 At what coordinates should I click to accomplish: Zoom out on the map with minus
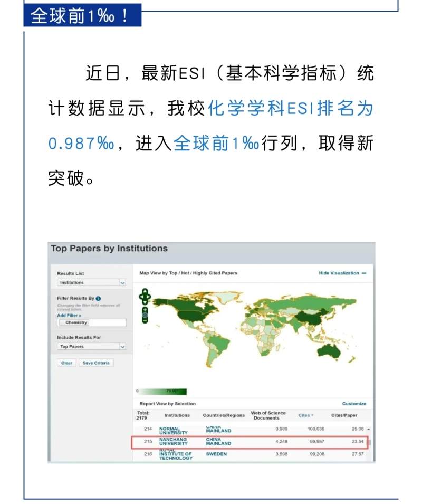pyautogui.click(x=145, y=319)
